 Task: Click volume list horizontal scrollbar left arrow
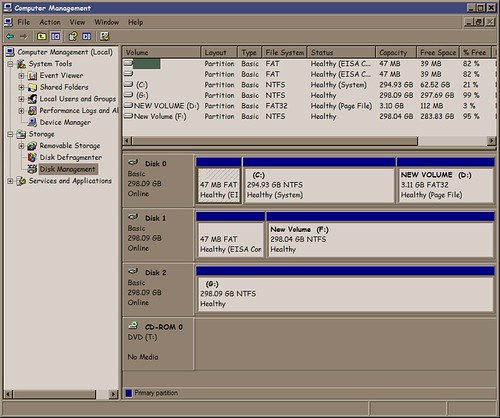pos(128,141)
